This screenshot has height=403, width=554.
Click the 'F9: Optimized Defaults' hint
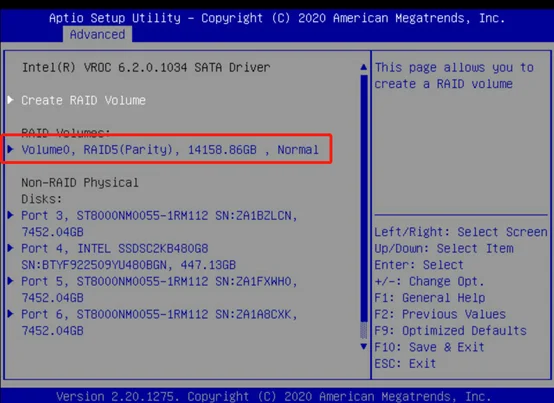tap(451, 331)
